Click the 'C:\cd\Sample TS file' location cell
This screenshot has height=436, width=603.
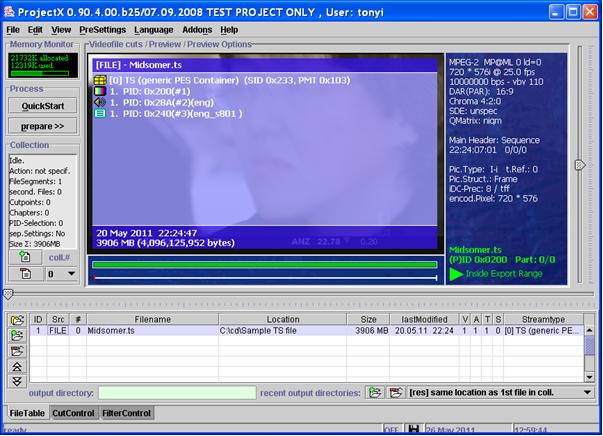[x=283, y=331]
